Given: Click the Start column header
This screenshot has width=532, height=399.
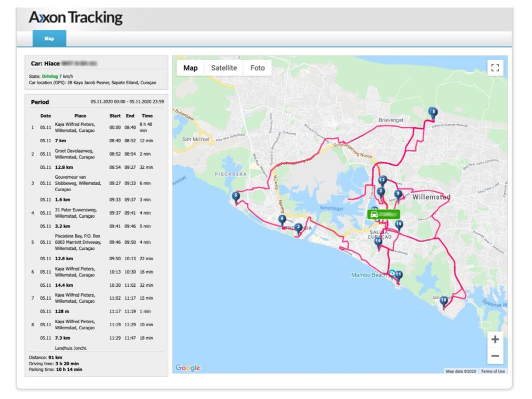Looking at the screenshot, I should coord(115,116).
